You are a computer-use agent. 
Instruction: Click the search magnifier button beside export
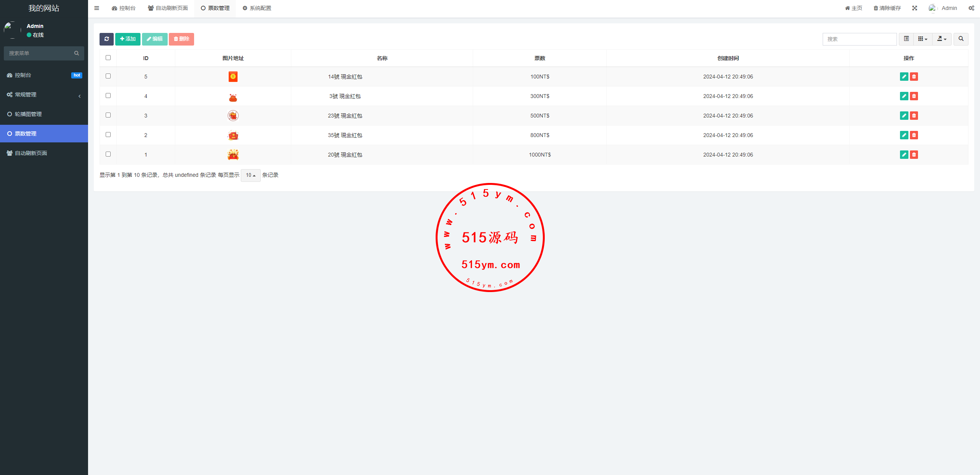(x=961, y=39)
